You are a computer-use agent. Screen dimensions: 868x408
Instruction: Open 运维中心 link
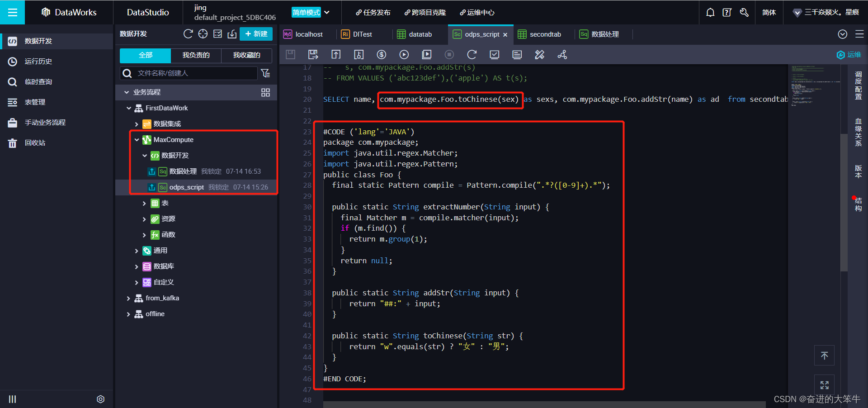(477, 12)
